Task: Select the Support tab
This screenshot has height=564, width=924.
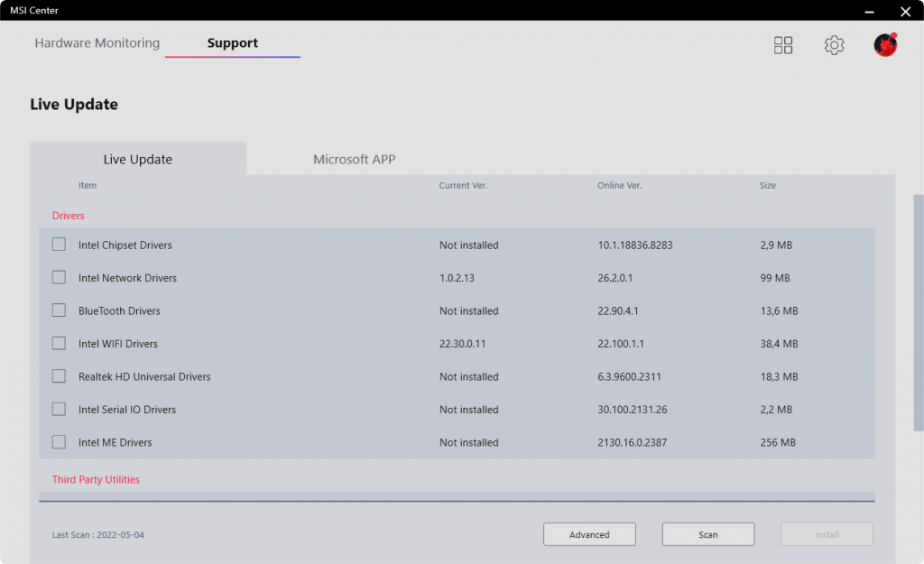Action: (232, 43)
